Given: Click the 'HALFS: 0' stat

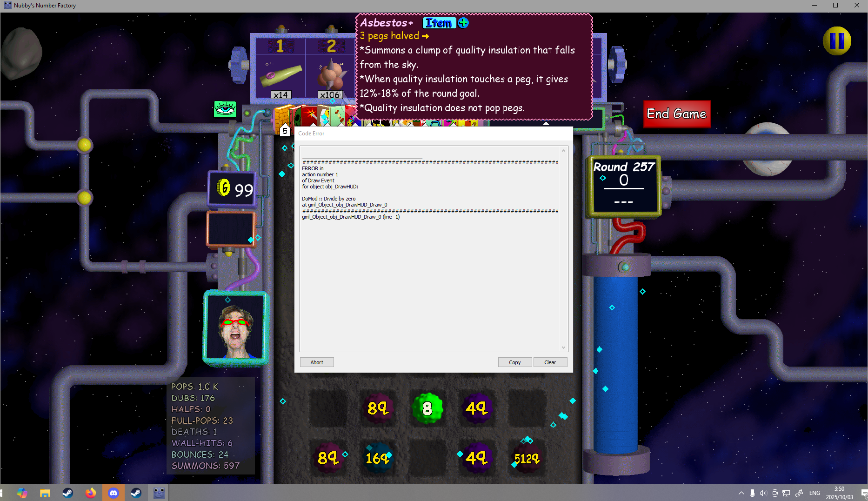Looking at the screenshot, I should coord(191,409).
